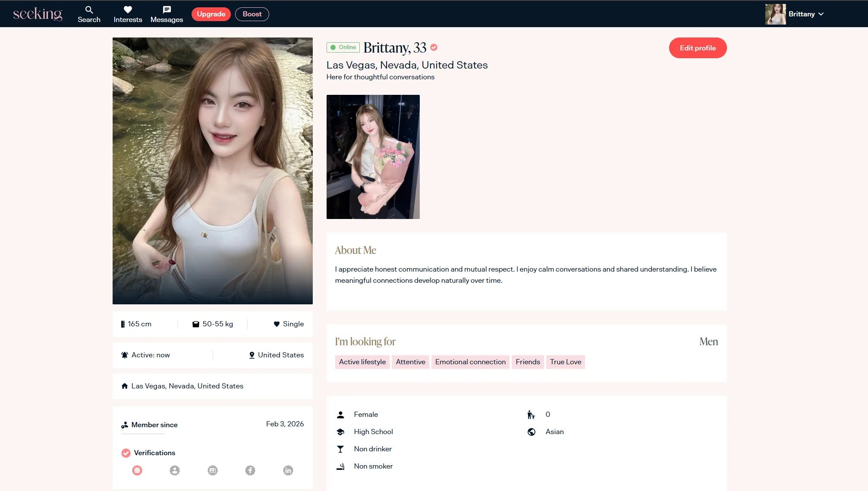
Task: Click the Facebook verification badge
Action: click(x=250, y=470)
